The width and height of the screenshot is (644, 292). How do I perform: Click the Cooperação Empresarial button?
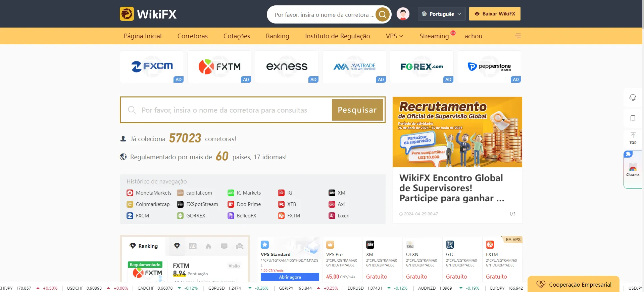(574, 284)
